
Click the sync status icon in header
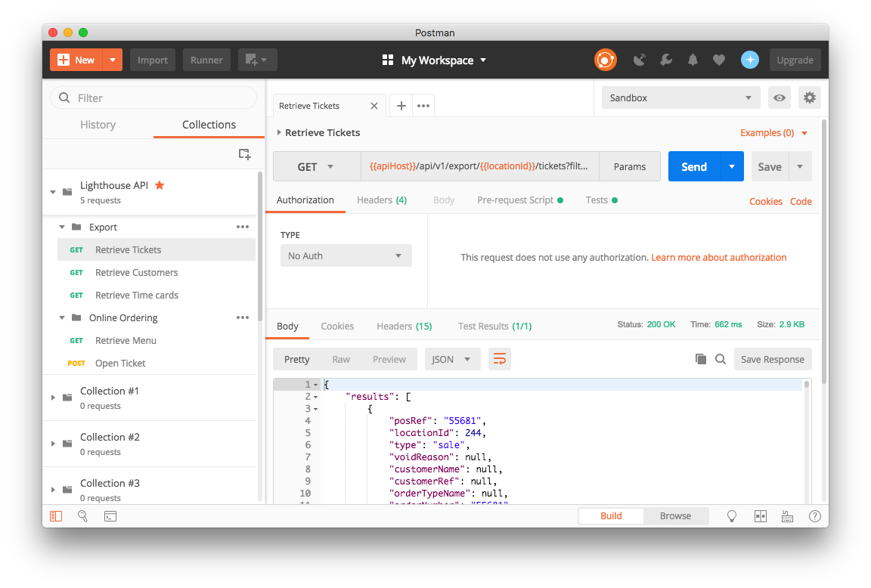(605, 60)
